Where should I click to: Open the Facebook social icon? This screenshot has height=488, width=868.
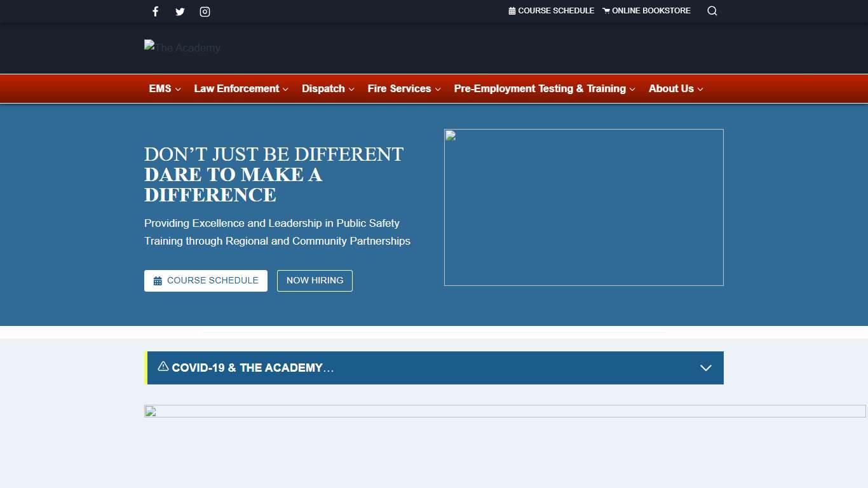[155, 11]
